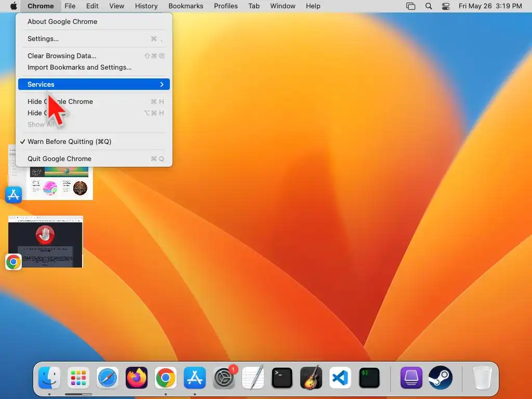Image resolution: width=532 pixels, height=399 pixels.
Task: Click the date and time clock
Action: [x=490, y=6]
